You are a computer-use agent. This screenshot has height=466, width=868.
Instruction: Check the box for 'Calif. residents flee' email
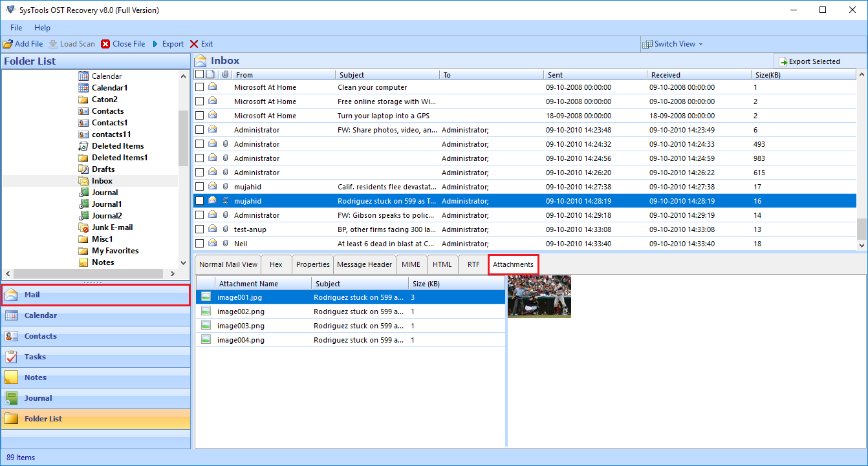tap(199, 187)
